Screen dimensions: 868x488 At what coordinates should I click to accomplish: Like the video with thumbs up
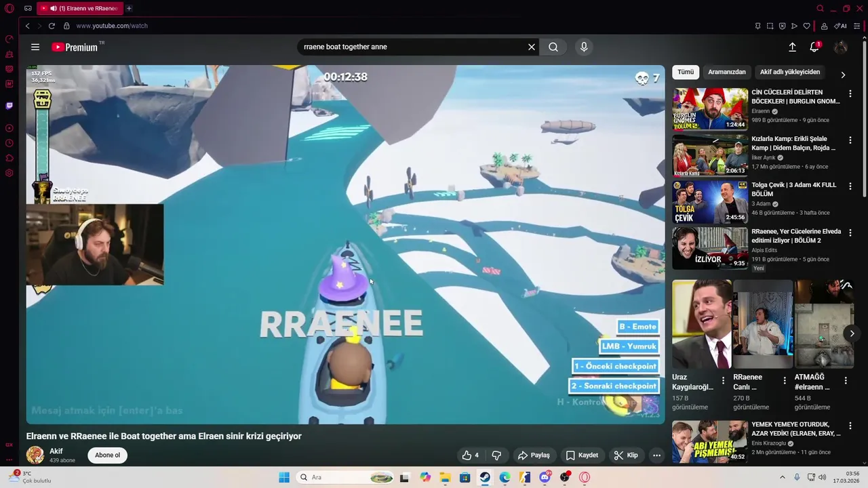coord(470,455)
